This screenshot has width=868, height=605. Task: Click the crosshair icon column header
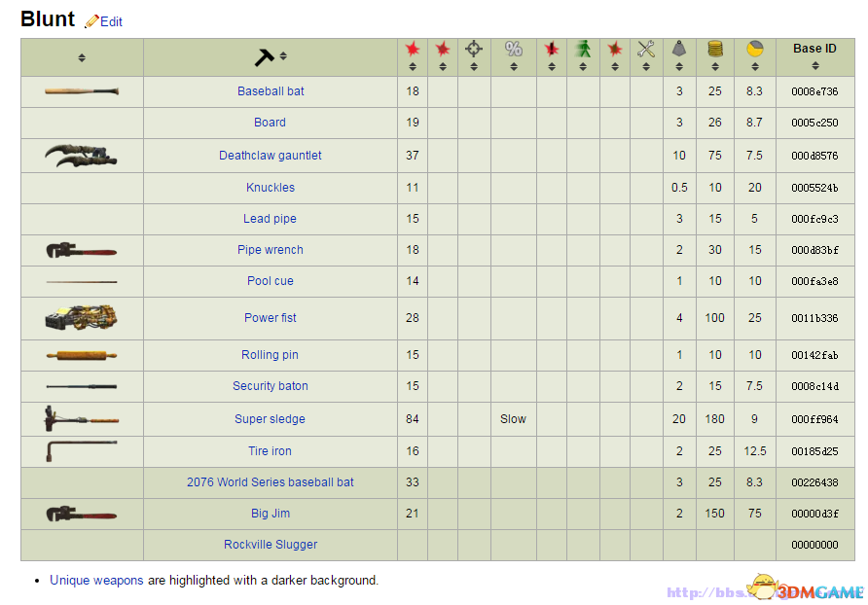[x=474, y=49]
